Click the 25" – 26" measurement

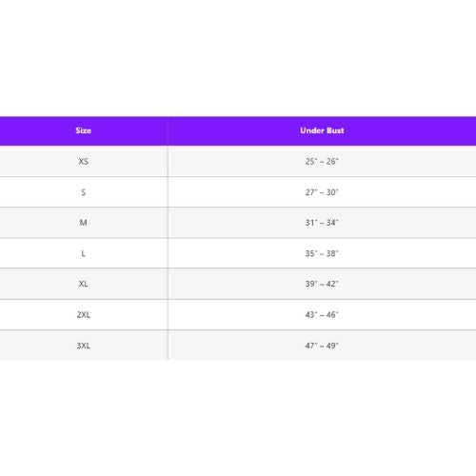[322, 161]
